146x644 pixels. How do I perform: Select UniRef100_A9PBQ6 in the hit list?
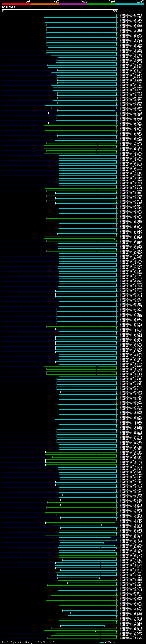pyautogui.click(x=131, y=50)
